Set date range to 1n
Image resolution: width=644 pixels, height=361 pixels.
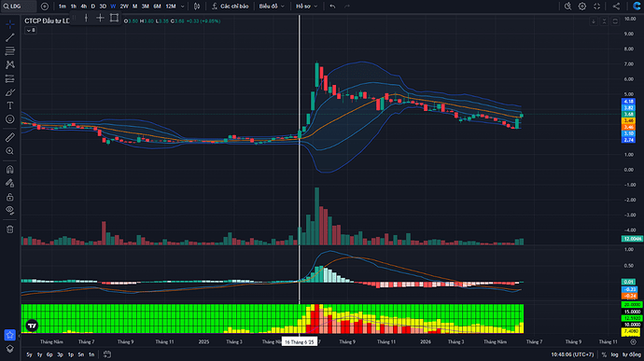[x=91, y=354]
